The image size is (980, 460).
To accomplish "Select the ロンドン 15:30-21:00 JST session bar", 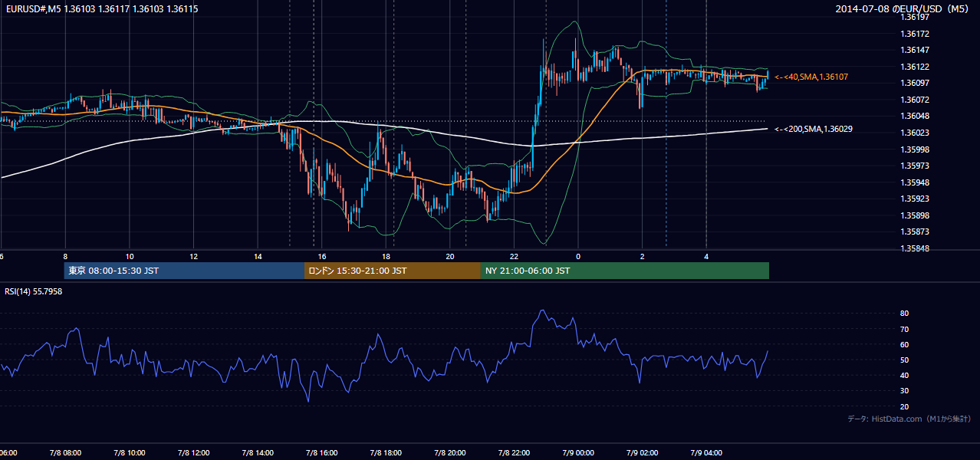I will coord(392,271).
